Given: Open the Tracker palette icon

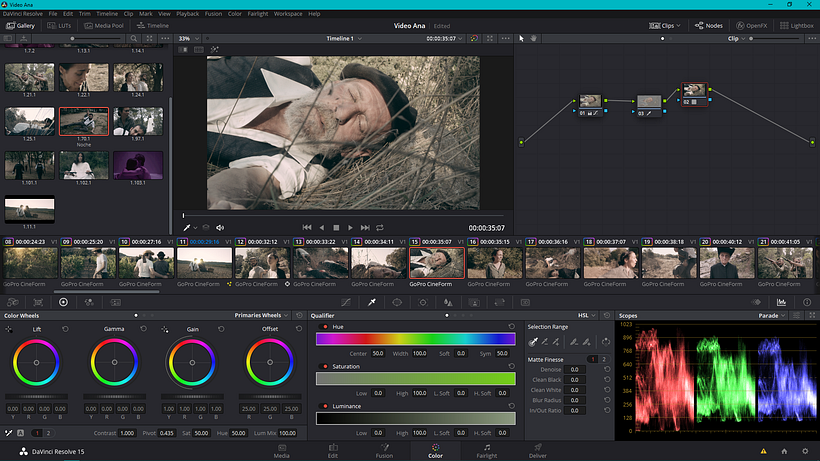Looking at the screenshot, I should click(423, 303).
